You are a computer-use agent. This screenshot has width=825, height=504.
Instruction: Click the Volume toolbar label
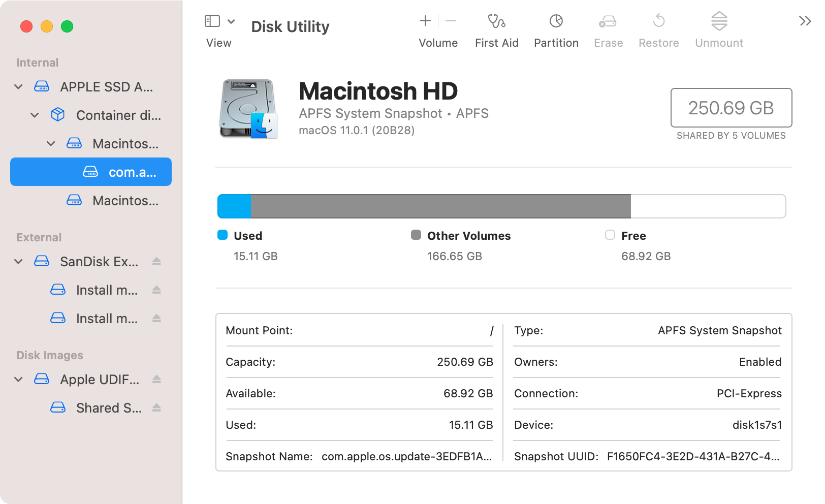(438, 43)
